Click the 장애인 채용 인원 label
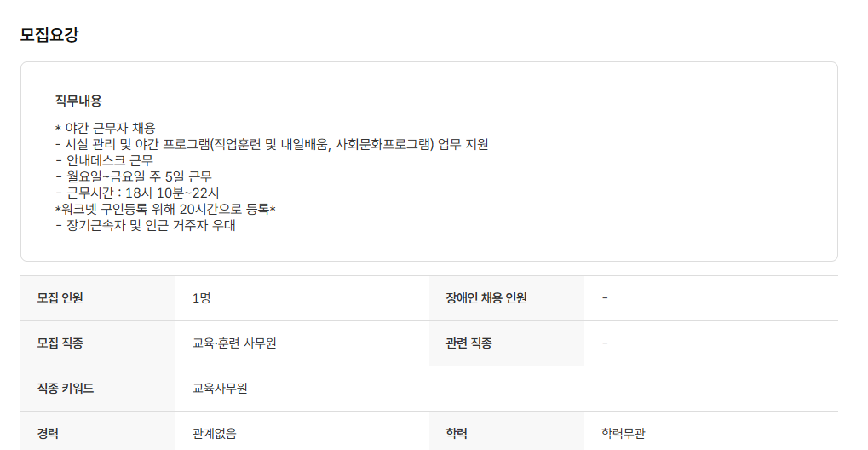Viewport: 868px width, 450px height. 486,298
